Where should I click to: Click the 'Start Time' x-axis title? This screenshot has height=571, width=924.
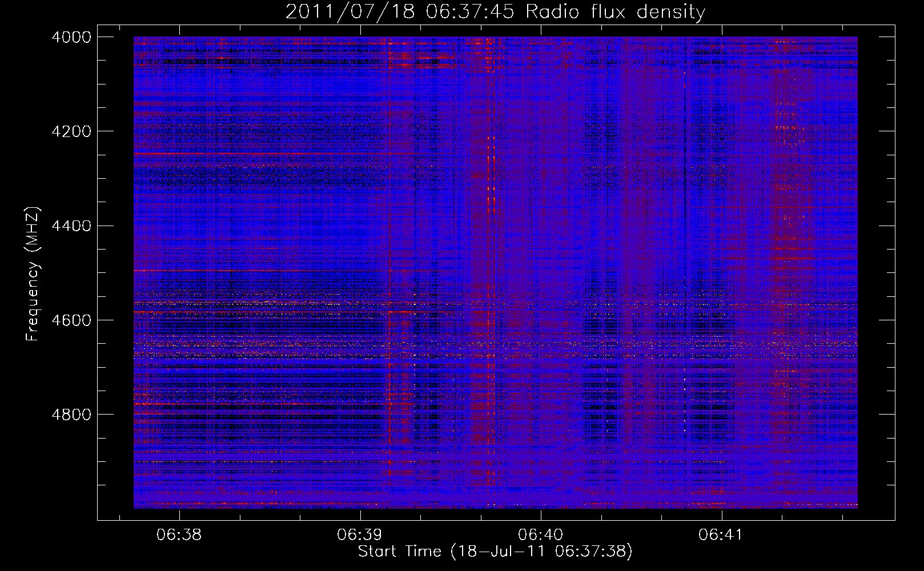point(400,552)
